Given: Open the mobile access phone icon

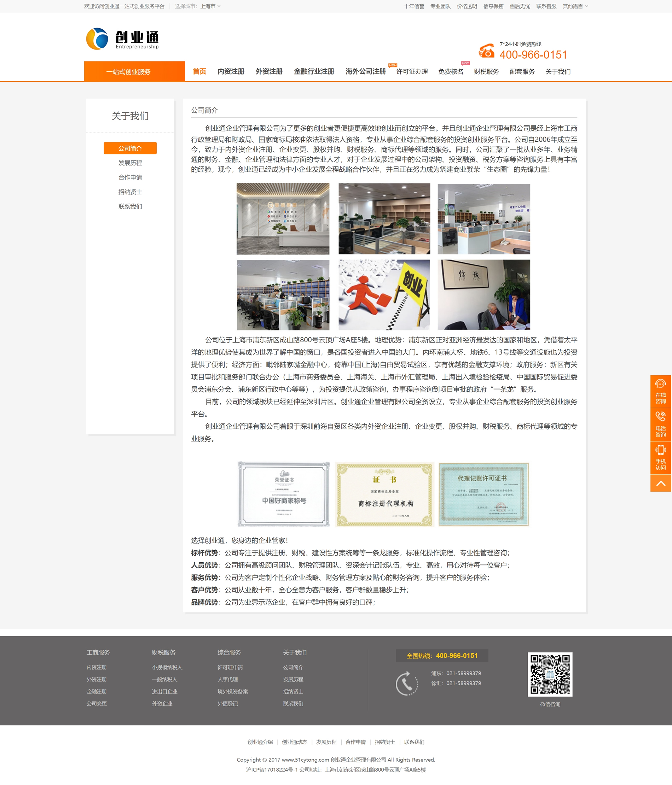Looking at the screenshot, I should point(660,450).
